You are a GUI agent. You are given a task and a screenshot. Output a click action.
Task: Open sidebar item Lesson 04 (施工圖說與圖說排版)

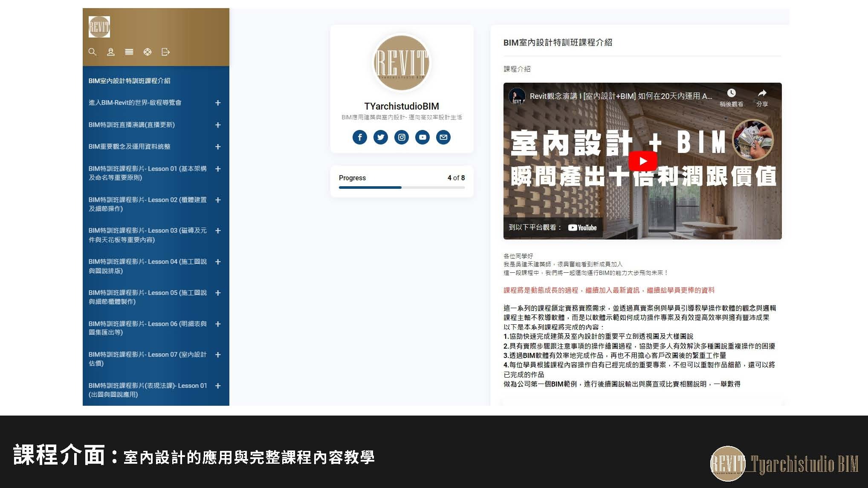(148, 266)
